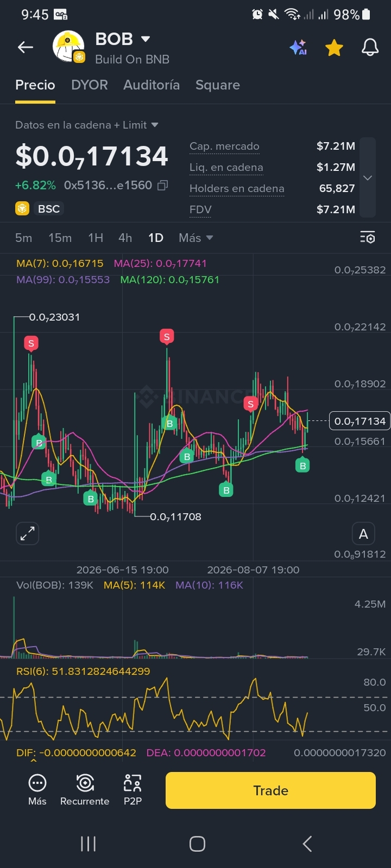Screen dimensions: 391x868
Task: Tap the top-center S sell marker
Action: (x=167, y=337)
